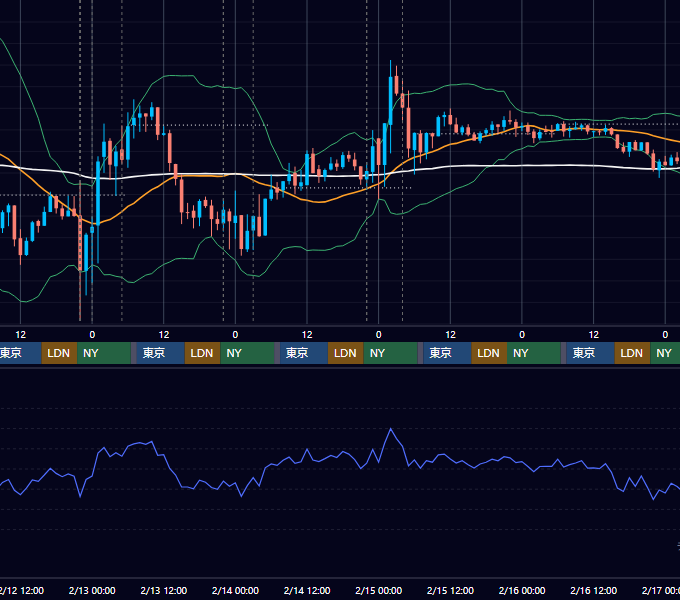Click the 2/14 12:00 date label

[x=307, y=590]
